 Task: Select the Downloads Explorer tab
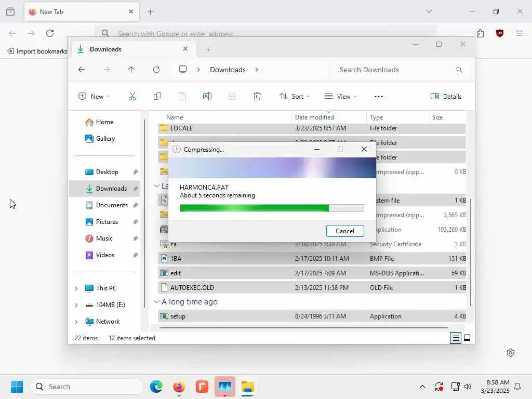click(132, 49)
